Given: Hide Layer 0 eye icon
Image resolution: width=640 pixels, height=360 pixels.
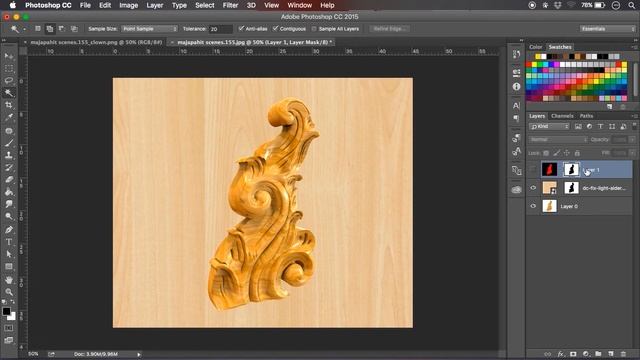Looking at the screenshot, I should click(533, 206).
